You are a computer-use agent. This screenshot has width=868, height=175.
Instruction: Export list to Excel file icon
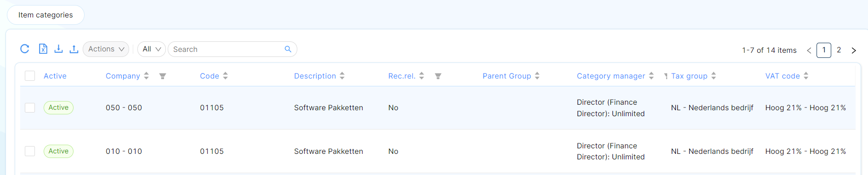tap(43, 49)
